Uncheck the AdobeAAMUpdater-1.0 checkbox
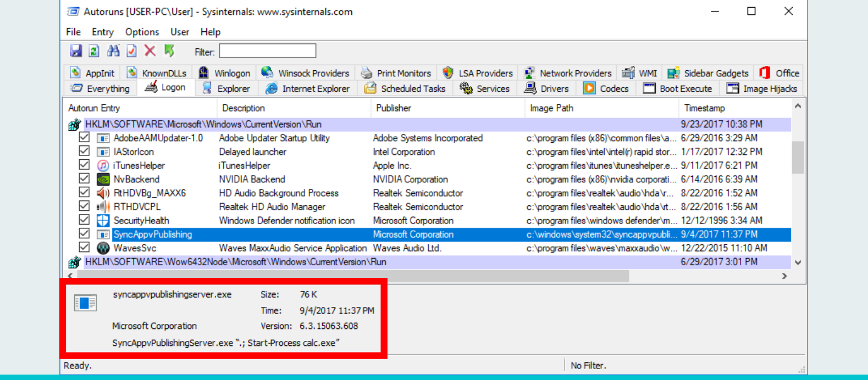This screenshot has width=868, height=380. point(84,137)
